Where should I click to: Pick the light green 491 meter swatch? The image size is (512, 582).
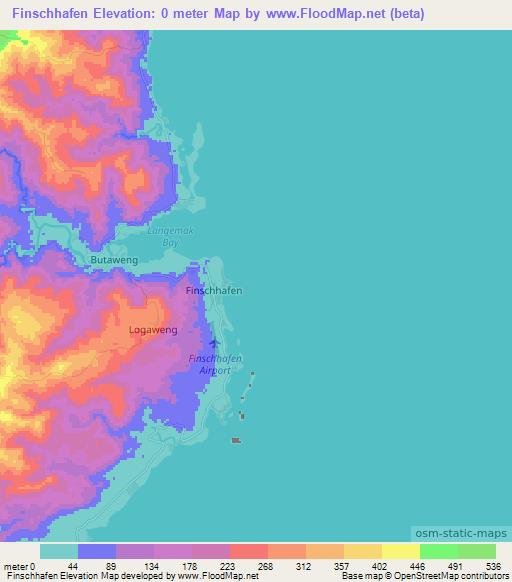(477, 551)
